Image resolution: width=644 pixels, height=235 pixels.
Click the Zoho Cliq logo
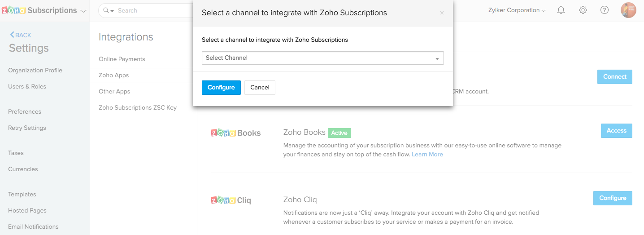tap(231, 200)
